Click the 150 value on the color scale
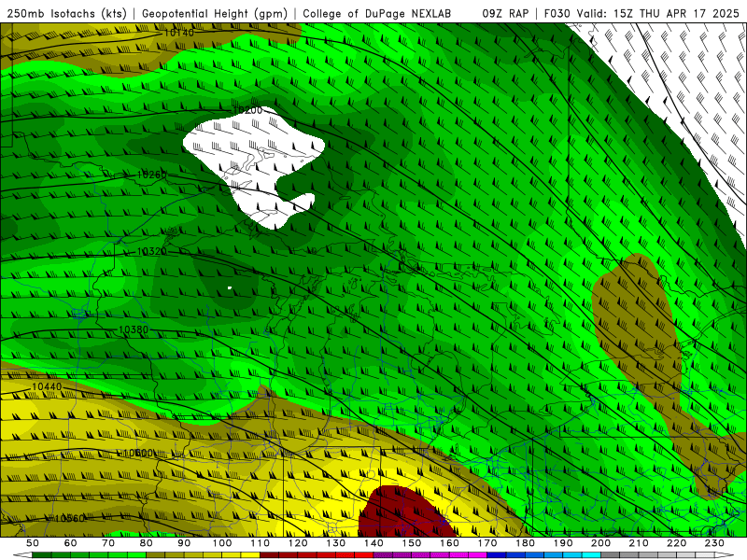 pyautogui.click(x=412, y=543)
